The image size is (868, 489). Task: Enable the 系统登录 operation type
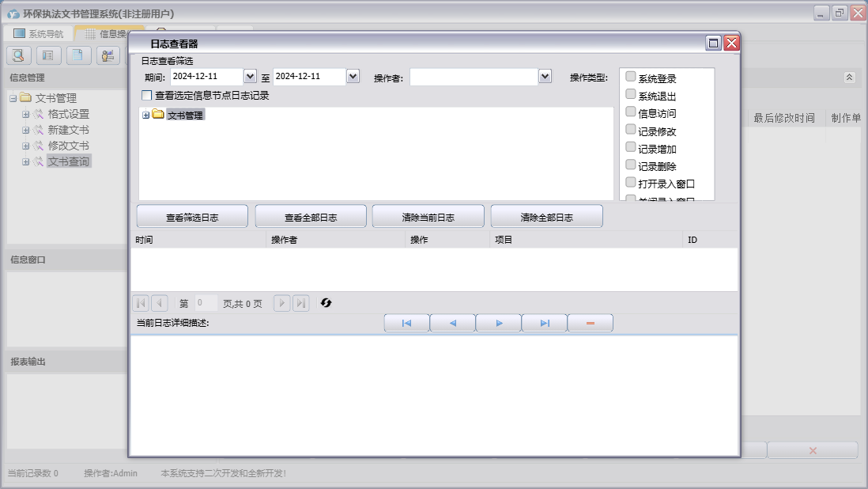click(631, 77)
